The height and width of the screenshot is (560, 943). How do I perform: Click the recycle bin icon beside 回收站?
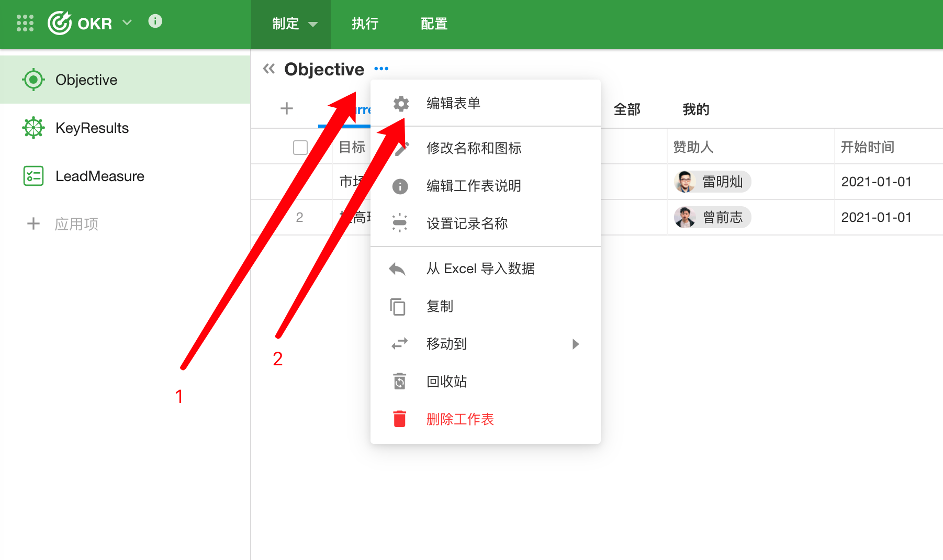pos(400,381)
